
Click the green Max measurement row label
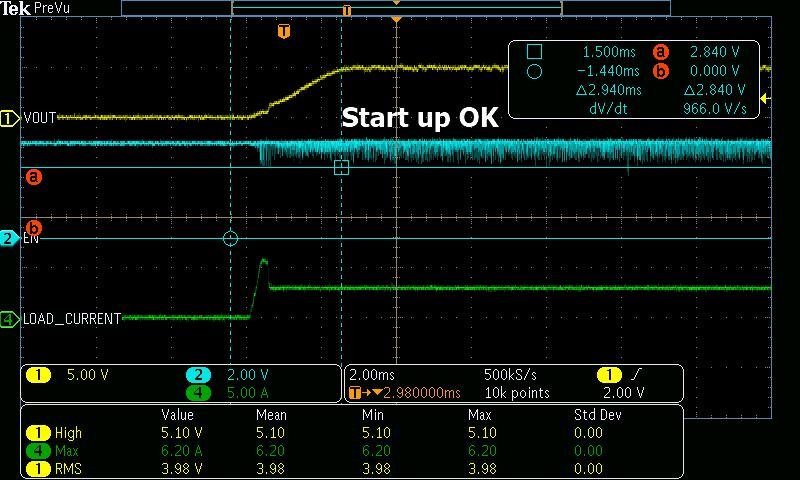pos(67,451)
